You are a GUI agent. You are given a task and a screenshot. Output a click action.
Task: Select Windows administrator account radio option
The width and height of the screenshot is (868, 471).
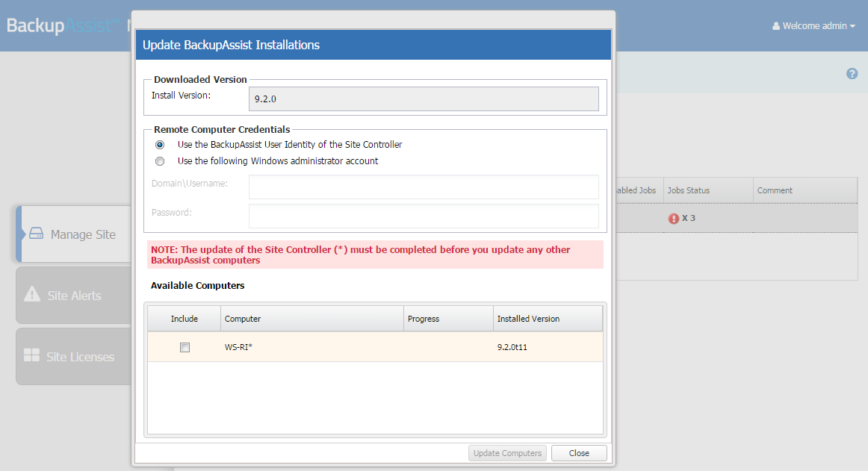[x=160, y=162]
